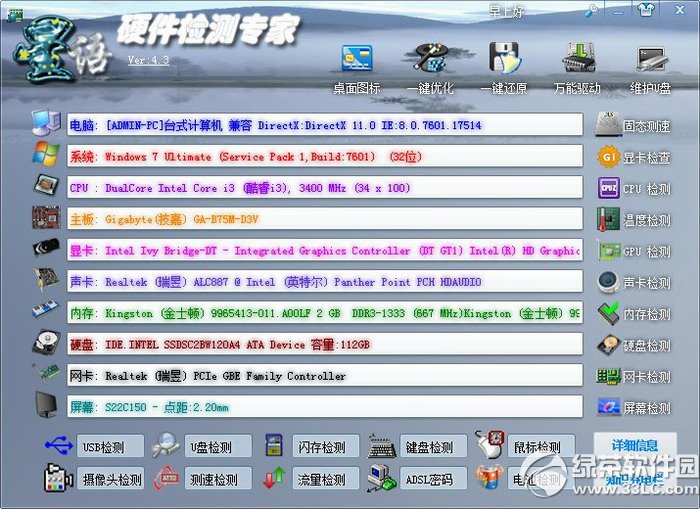700x509 pixels.
Task: Open 内存检测 memory test
Action: tap(633, 313)
